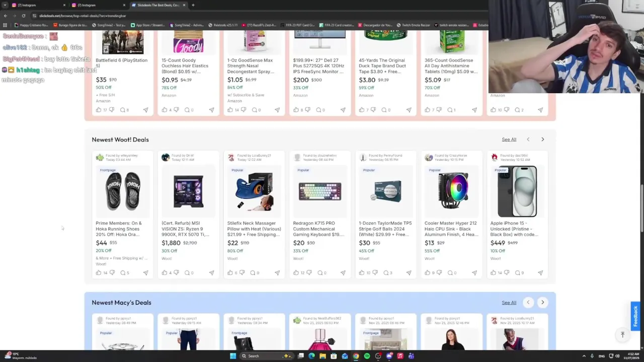
Task: Switch to the first Instagram tab
Action: [x=38, y=5]
